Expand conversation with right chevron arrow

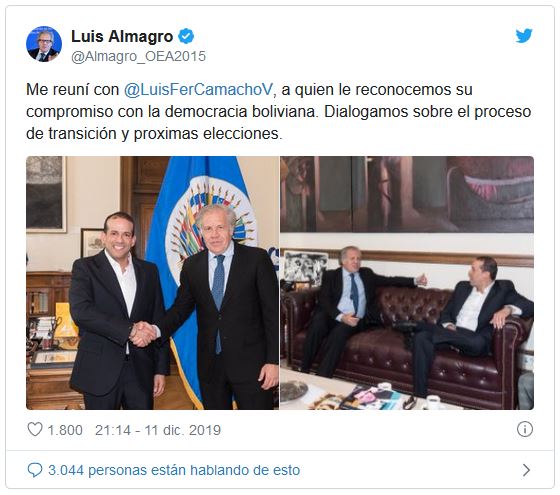(x=526, y=470)
